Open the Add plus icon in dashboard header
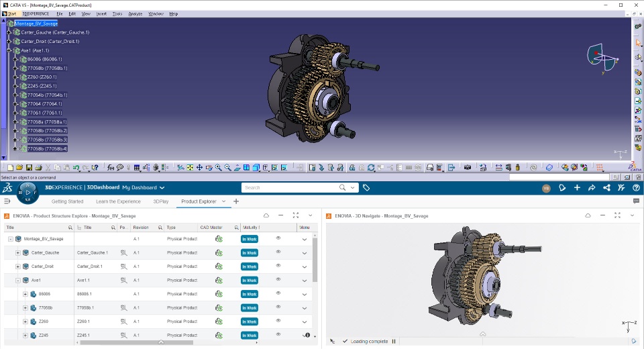Screen dimensions: 644x349 [x=577, y=187]
